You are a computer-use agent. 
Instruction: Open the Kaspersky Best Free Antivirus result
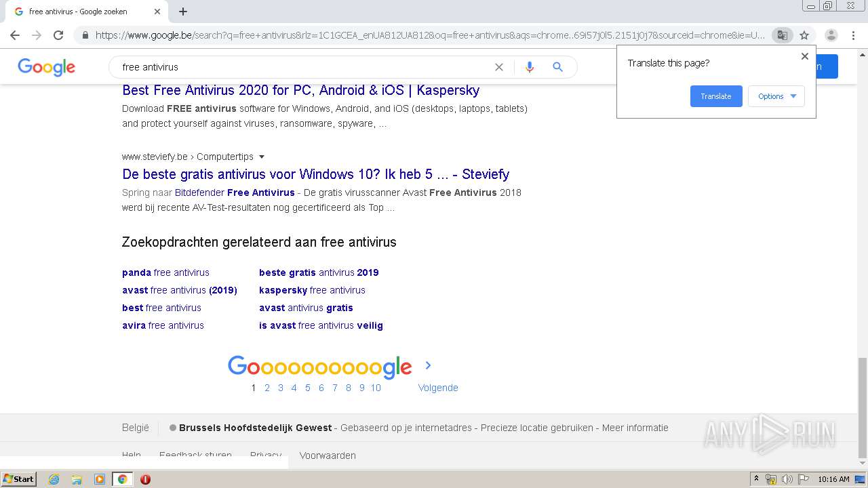pos(301,90)
